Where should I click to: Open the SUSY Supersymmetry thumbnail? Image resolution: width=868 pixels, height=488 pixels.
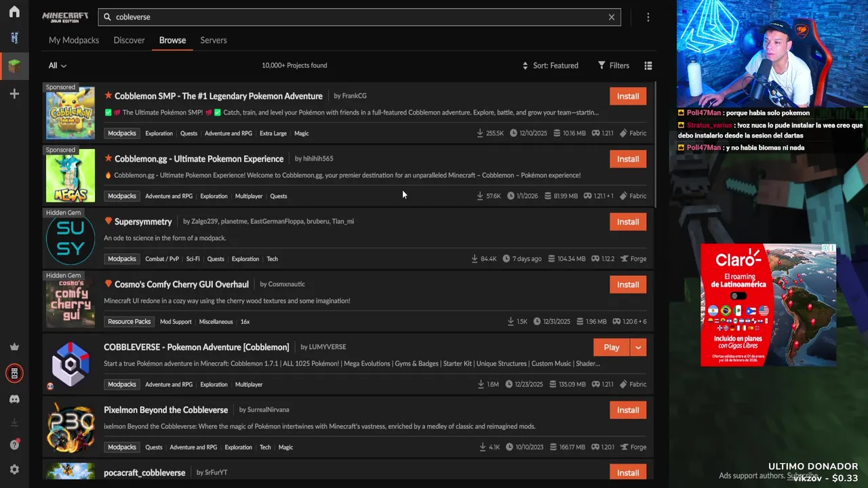71,239
